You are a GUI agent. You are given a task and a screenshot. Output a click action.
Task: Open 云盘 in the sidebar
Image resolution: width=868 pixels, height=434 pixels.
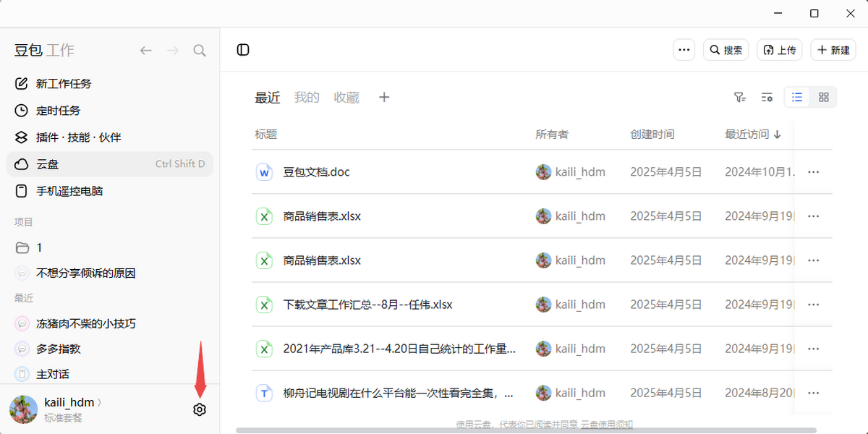(110, 164)
